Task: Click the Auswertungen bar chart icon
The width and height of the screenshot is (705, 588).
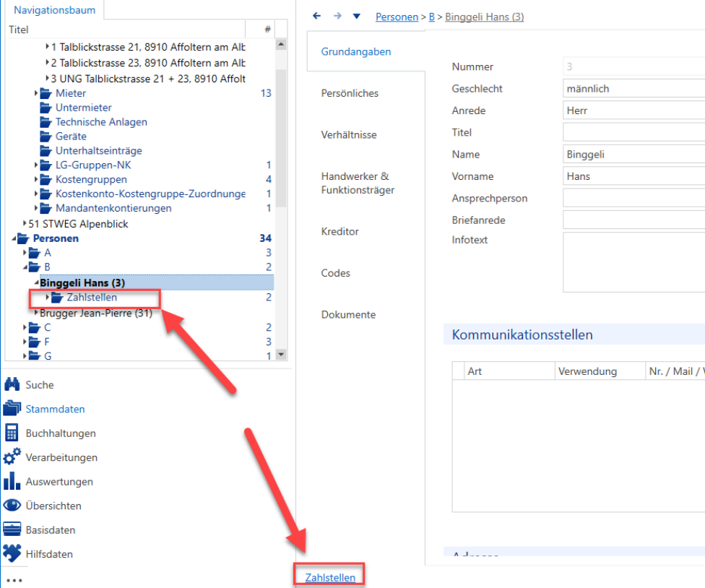Action: (x=12, y=480)
